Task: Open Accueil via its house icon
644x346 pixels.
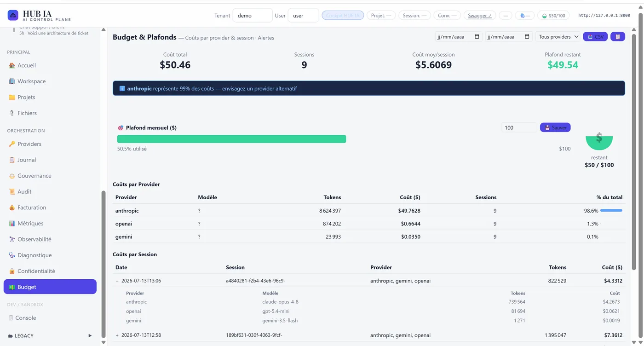Action: [12, 65]
